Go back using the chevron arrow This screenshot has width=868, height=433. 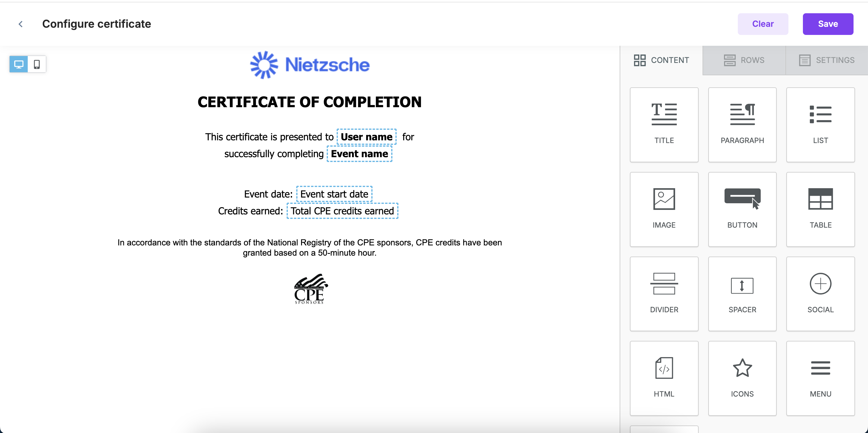(x=21, y=24)
